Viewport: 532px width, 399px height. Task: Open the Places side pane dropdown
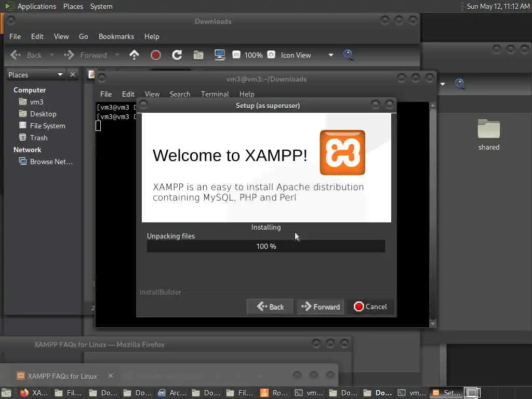pyautogui.click(x=60, y=75)
